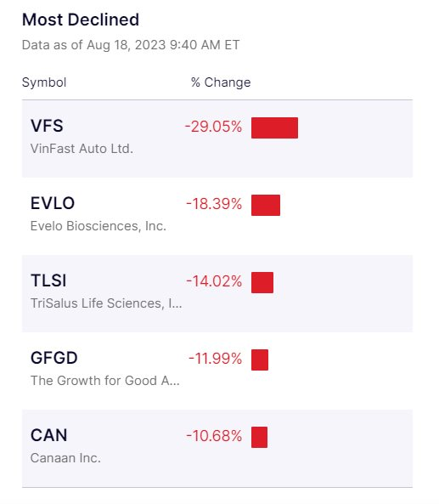Open the CAN ticker symbol
This screenshot has height=504, width=439.
(48, 435)
